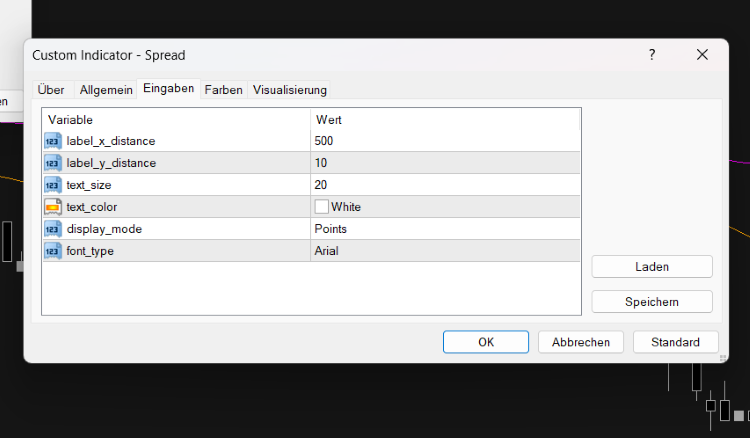750x438 pixels.
Task: Switch to the Farben tab
Action: coord(223,90)
